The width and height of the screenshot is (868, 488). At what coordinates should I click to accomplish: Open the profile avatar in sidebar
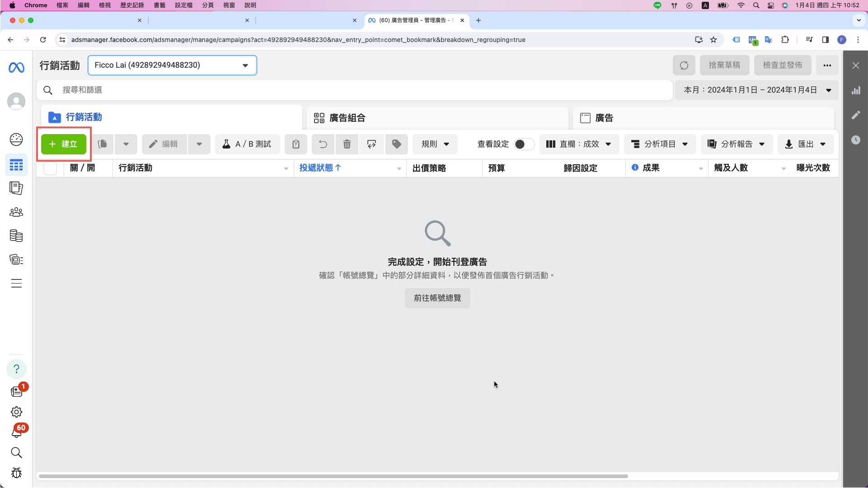[16, 102]
